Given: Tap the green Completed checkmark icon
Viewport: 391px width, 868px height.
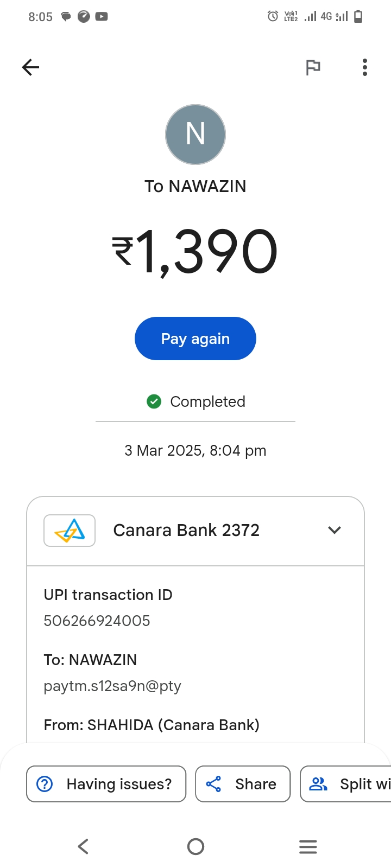Looking at the screenshot, I should coord(154,401).
